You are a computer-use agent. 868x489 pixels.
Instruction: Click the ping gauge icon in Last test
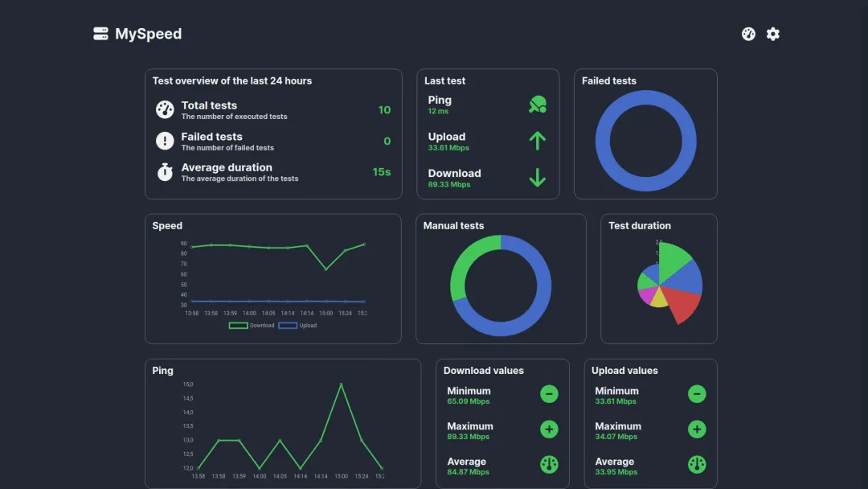[536, 104]
